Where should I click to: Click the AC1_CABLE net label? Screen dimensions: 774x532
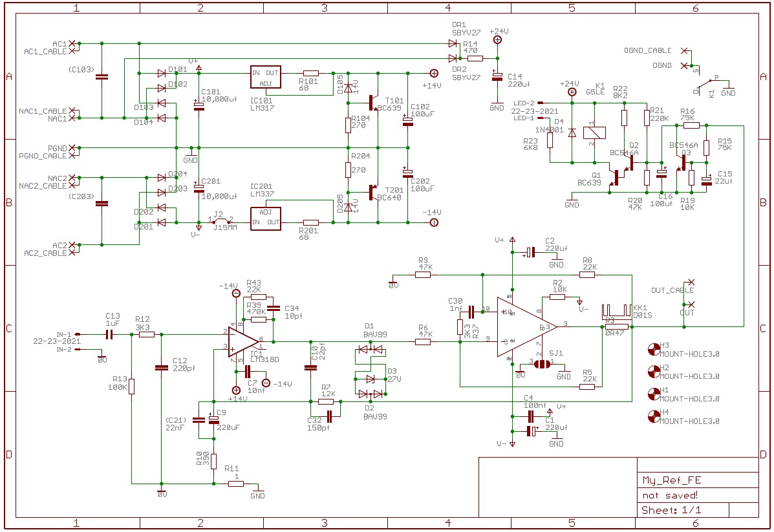(45, 51)
